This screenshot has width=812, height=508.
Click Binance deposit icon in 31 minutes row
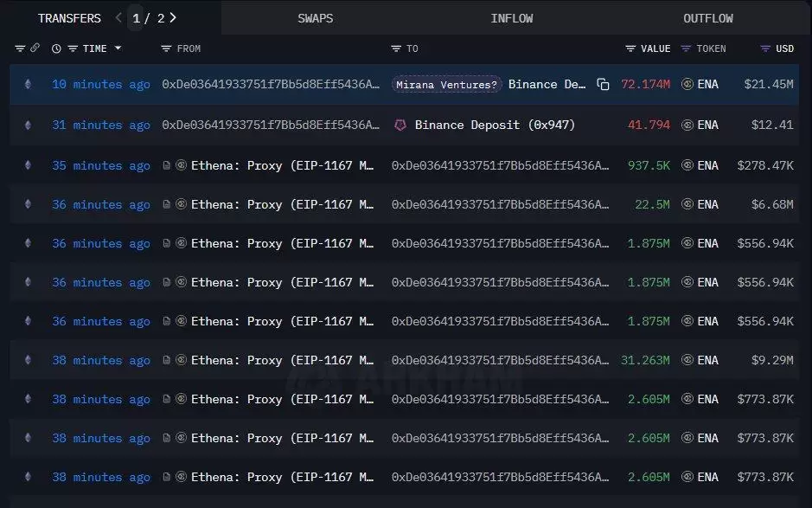(400, 125)
